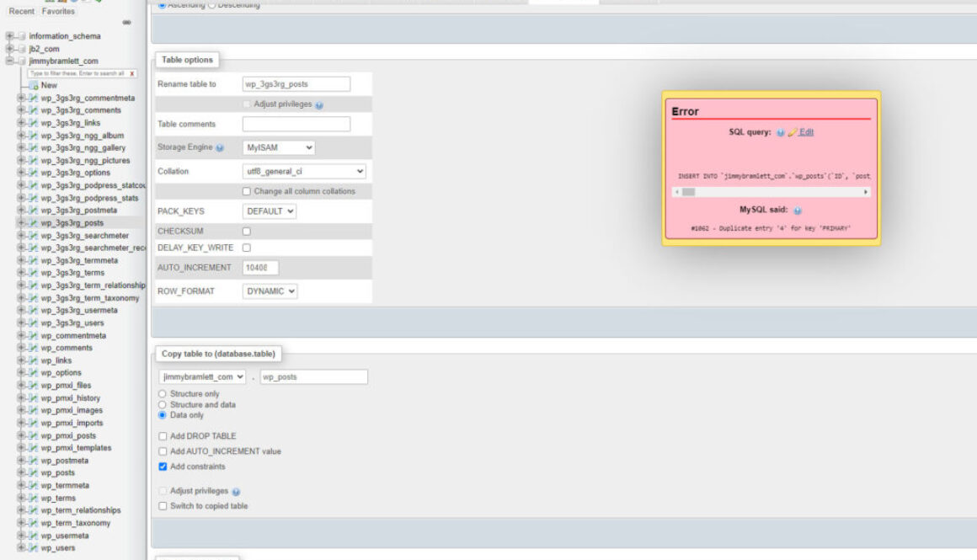
Task: Toggle the CHECKSUM checkbox
Action: pyautogui.click(x=247, y=231)
